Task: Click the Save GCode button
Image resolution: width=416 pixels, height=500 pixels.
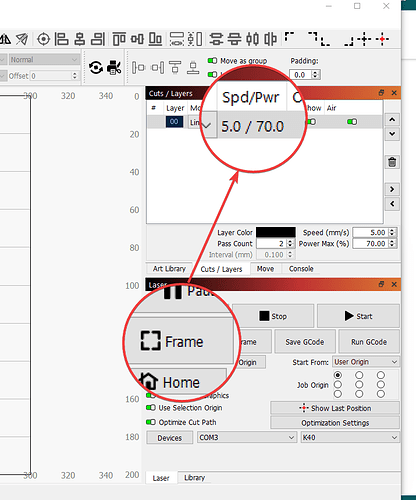Action: tap(305, 342)
